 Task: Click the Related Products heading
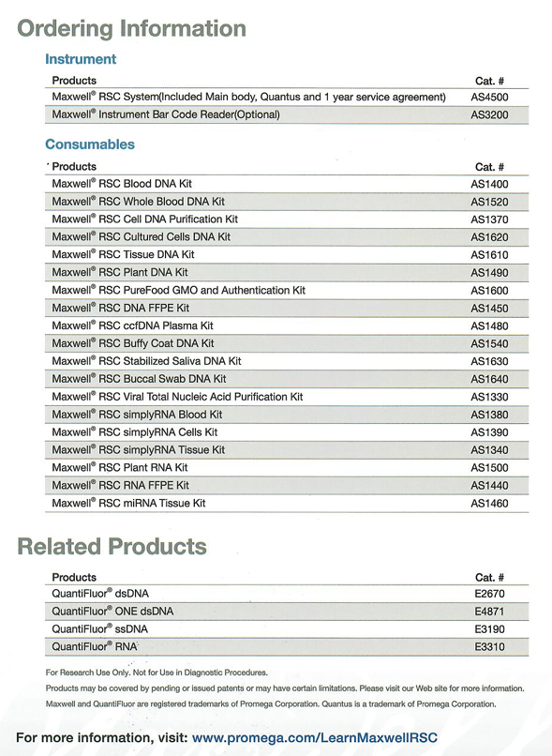pos(112,547)
